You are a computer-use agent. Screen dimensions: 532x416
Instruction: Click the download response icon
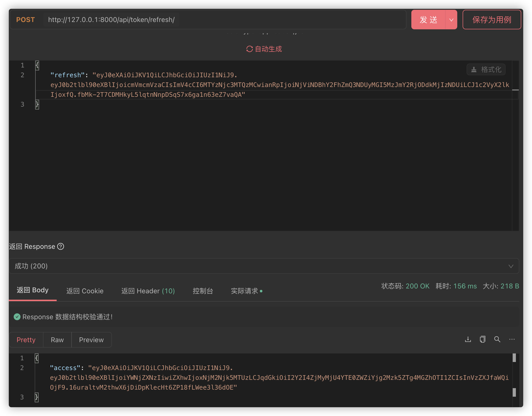tap(468, 339)
